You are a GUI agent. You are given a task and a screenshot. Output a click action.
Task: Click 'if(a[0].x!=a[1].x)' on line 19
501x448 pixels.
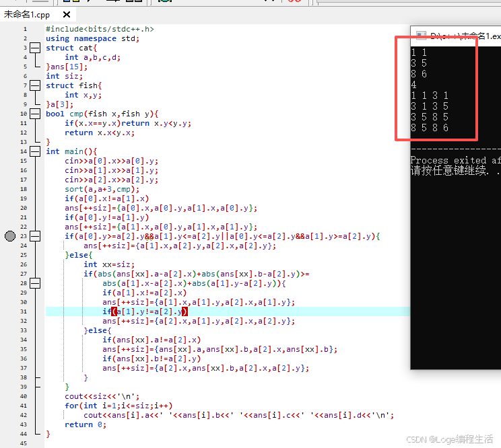tap(106, 198)
